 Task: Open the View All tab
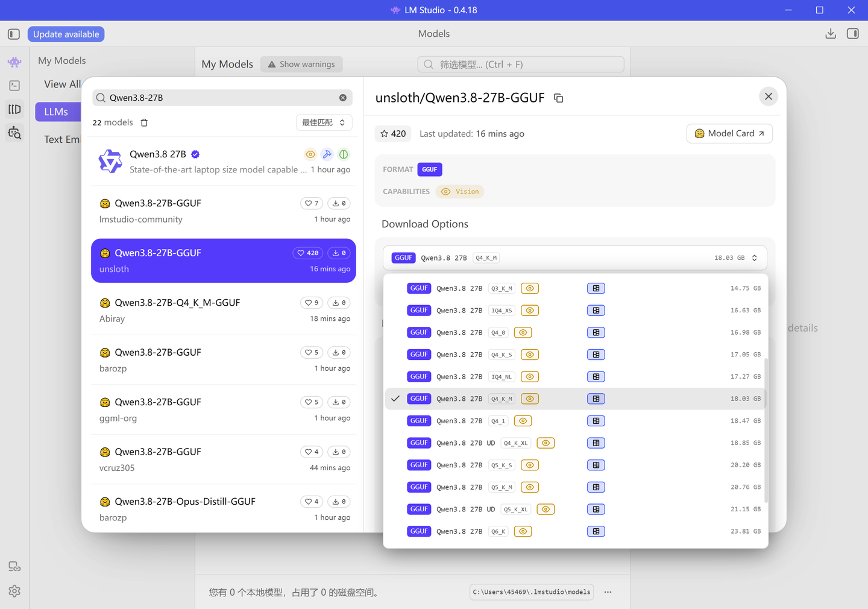(x=61, y=84)
